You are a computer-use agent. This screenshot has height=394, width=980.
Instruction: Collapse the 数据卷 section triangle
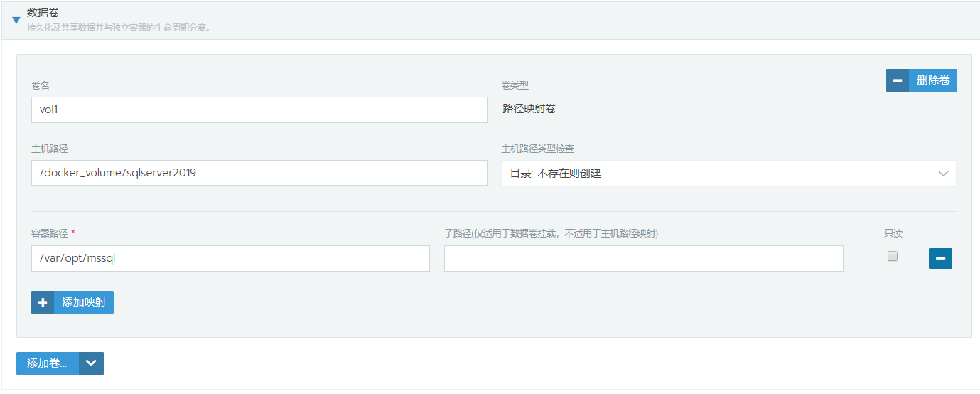click(16, 20)
